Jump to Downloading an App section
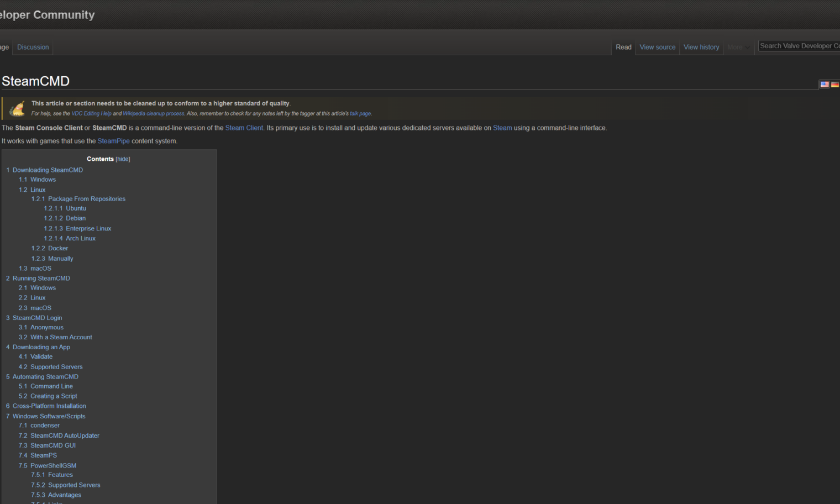The image size is (840, 504). [38, 348]
